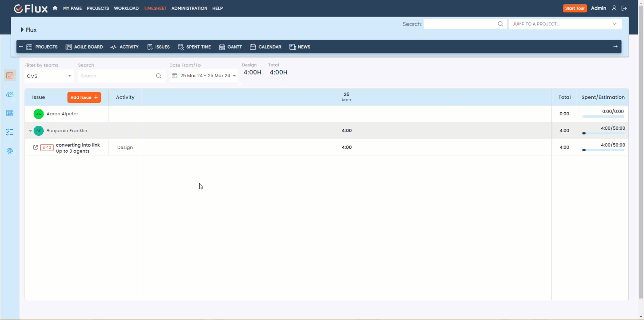Open Spent Time from the toolbar
Viewport: 644px width, 320px height.
195,47
